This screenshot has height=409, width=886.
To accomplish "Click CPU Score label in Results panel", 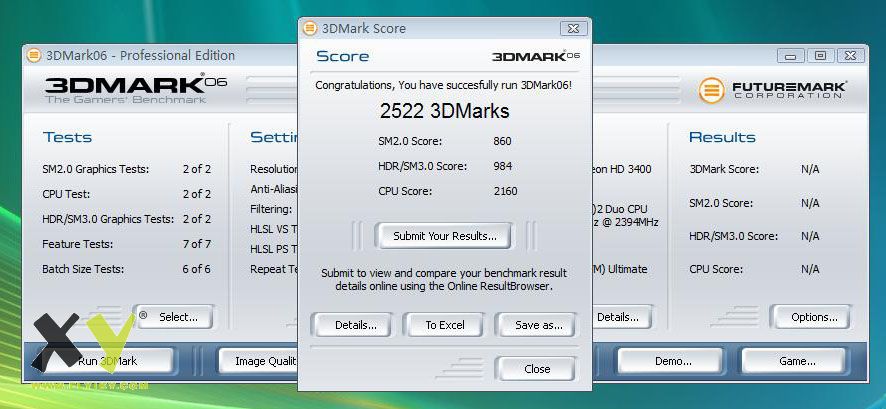I will [x=716, y=269].
